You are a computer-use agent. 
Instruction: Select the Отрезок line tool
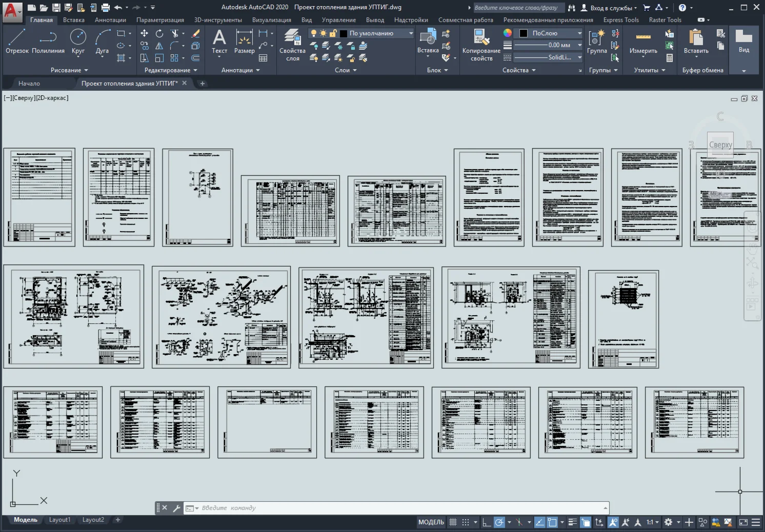click(x=17, y=41)
